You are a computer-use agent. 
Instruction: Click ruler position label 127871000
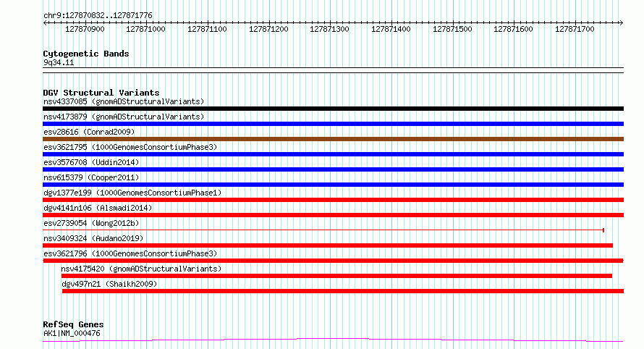145,29
